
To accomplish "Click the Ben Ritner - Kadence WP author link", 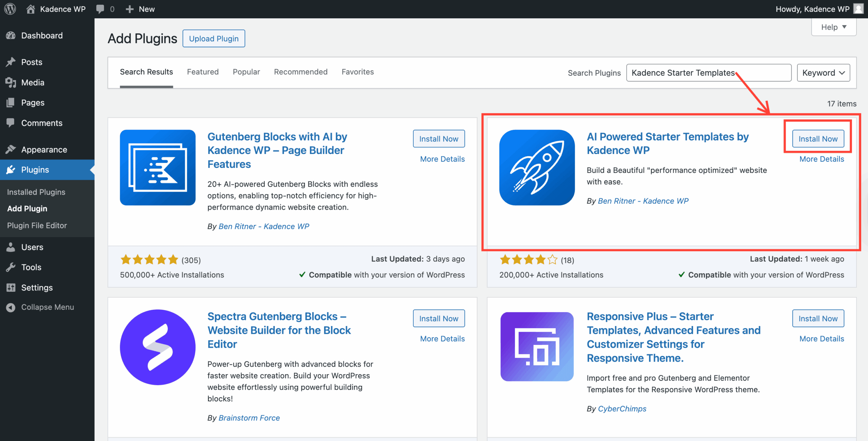I will click(x=264, y=226).
